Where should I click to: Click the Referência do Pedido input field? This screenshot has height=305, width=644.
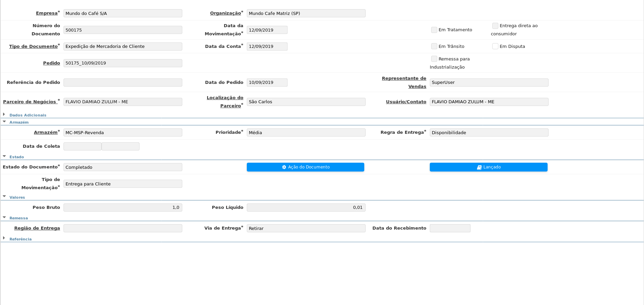[123, 83]
